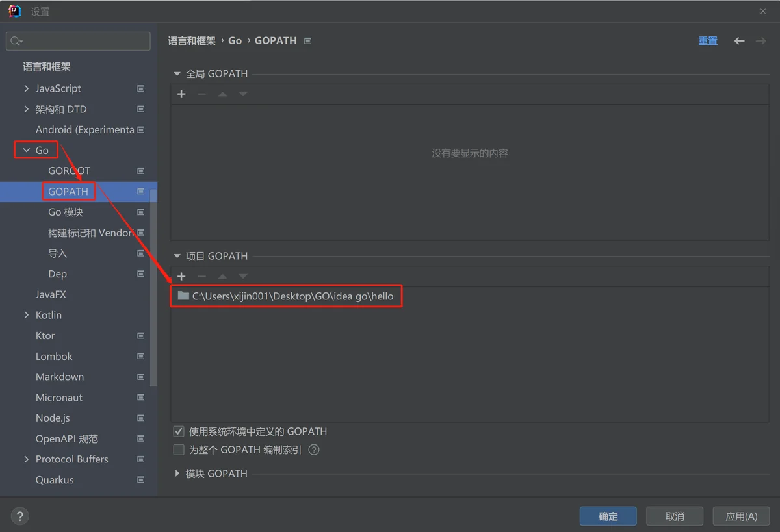Select GOROOT settings page
The width and height of the screenshot is (780, 532).
click(x=70, y=171)
